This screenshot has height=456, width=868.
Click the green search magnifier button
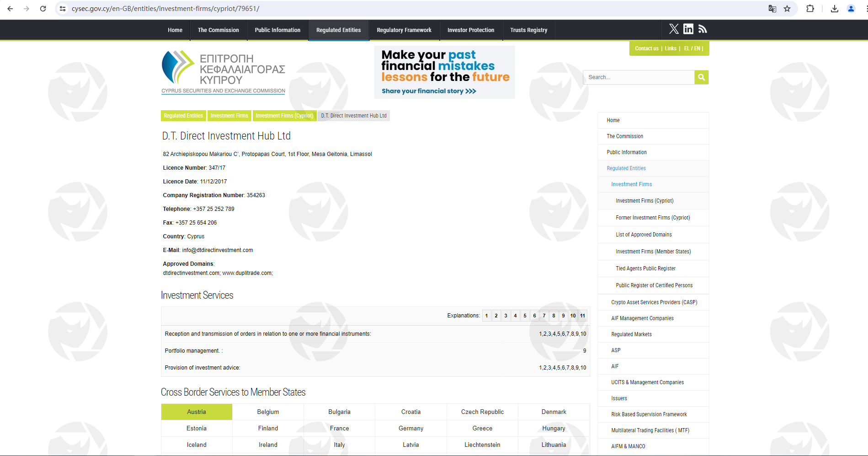point(701,77)
